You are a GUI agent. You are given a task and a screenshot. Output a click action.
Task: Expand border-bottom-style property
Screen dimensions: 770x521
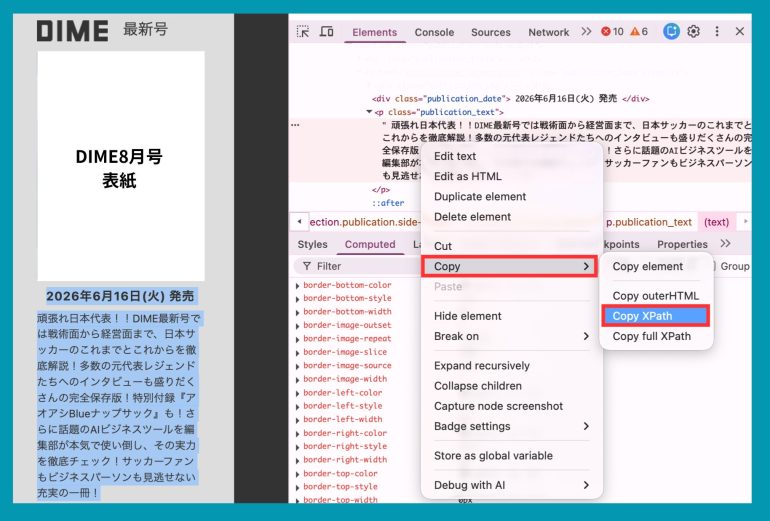pyautogui.click(x=298, y=299)
